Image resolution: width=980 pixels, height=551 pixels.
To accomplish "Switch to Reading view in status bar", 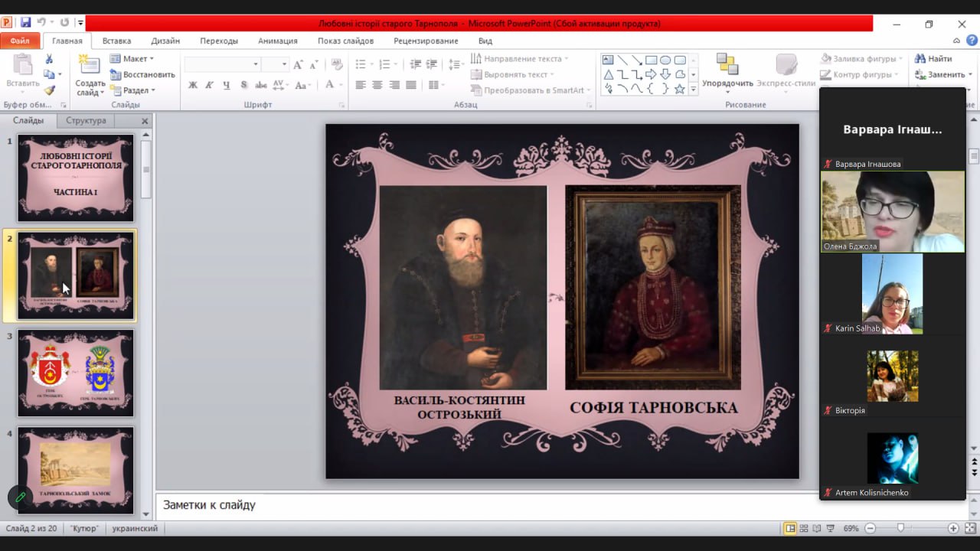I will (817, 528).
